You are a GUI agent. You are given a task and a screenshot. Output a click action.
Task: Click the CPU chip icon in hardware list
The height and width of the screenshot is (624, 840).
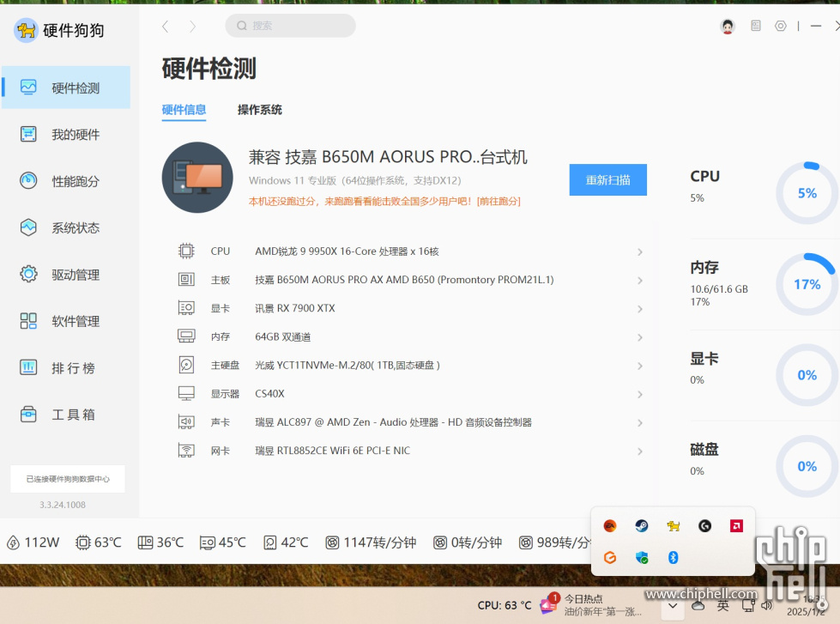tap(186, 251)
